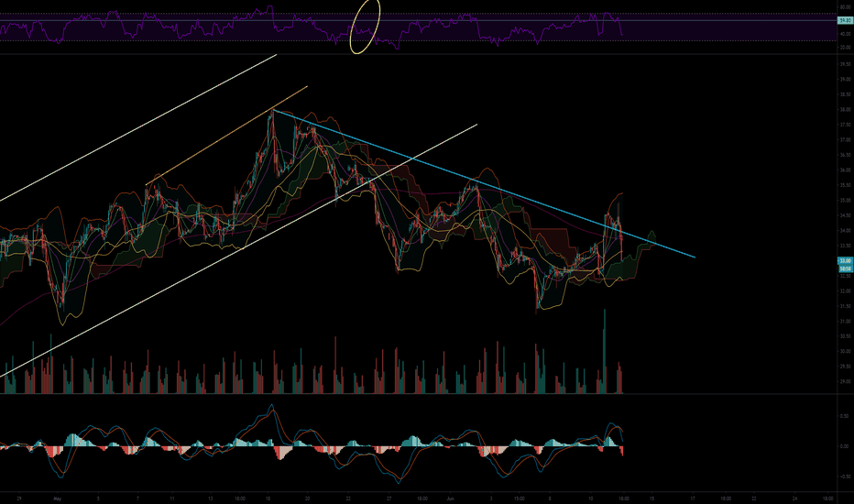Image resolution: width=854 pixels, height=504 pixels.
Task: Select the blue descending trendline
Action: tap(485, 184)
